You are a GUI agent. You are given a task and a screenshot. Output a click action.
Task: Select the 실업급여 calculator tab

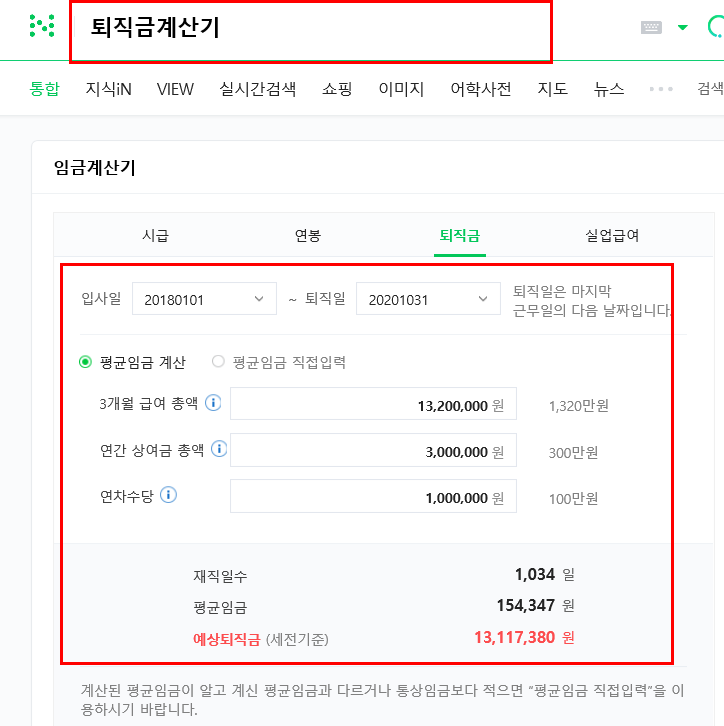(612, 235)
